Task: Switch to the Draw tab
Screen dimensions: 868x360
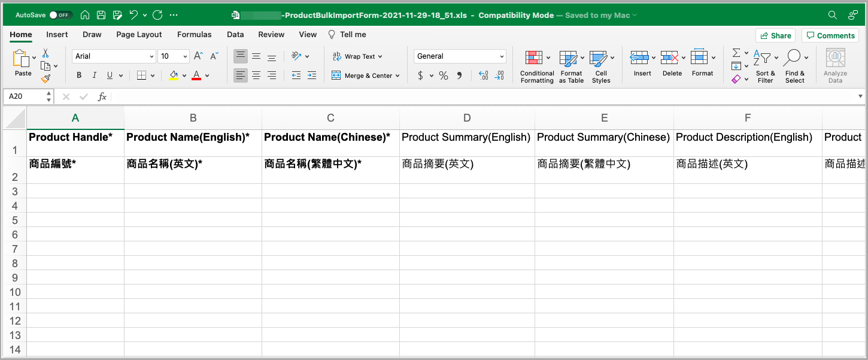Action: pyautogui.click(x=92, y=35)
